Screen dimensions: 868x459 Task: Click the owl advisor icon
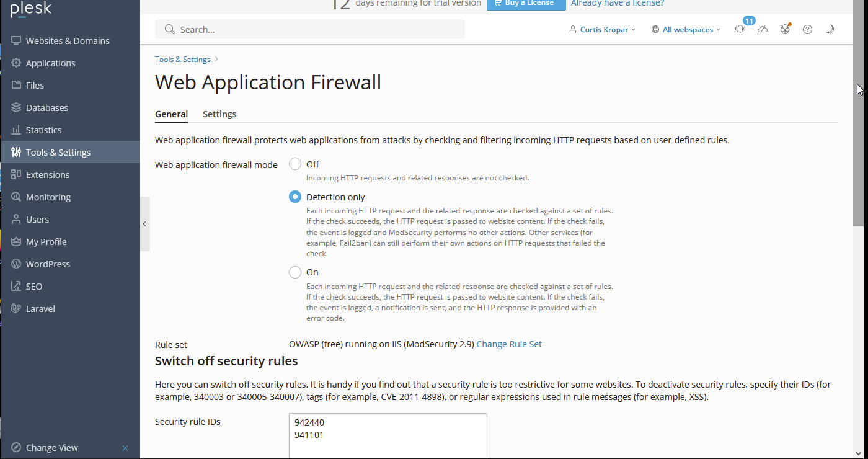pos(785,29)
